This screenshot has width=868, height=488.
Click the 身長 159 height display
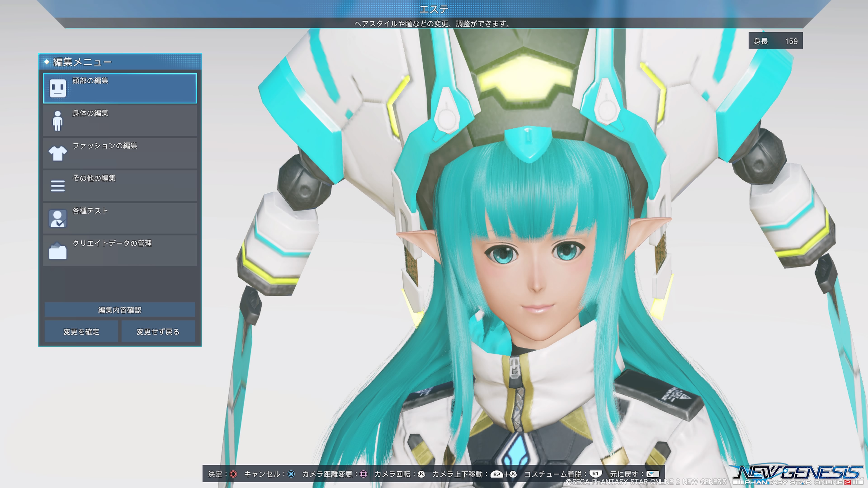[x=775, y=41]
